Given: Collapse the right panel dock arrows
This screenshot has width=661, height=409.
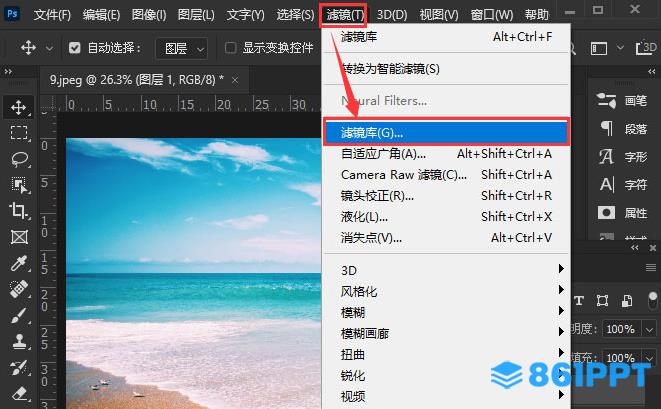Looking at the screenshot, I should pyautogui.click(x=652, y=72).
